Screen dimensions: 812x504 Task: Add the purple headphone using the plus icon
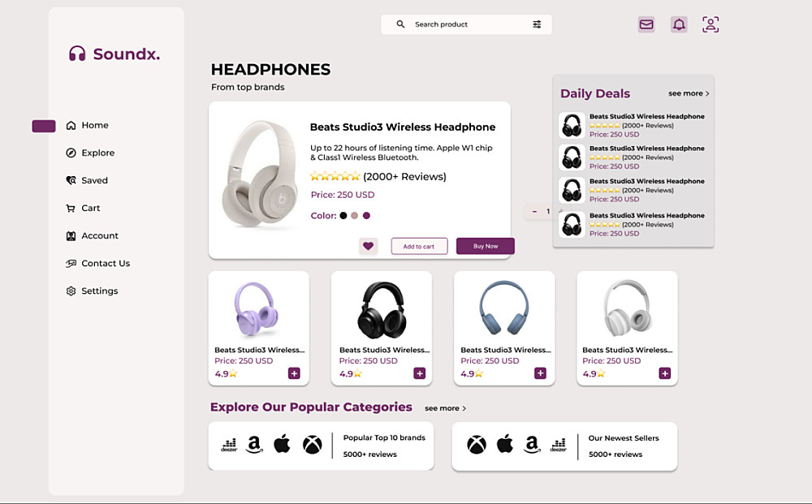pos(294,373)
